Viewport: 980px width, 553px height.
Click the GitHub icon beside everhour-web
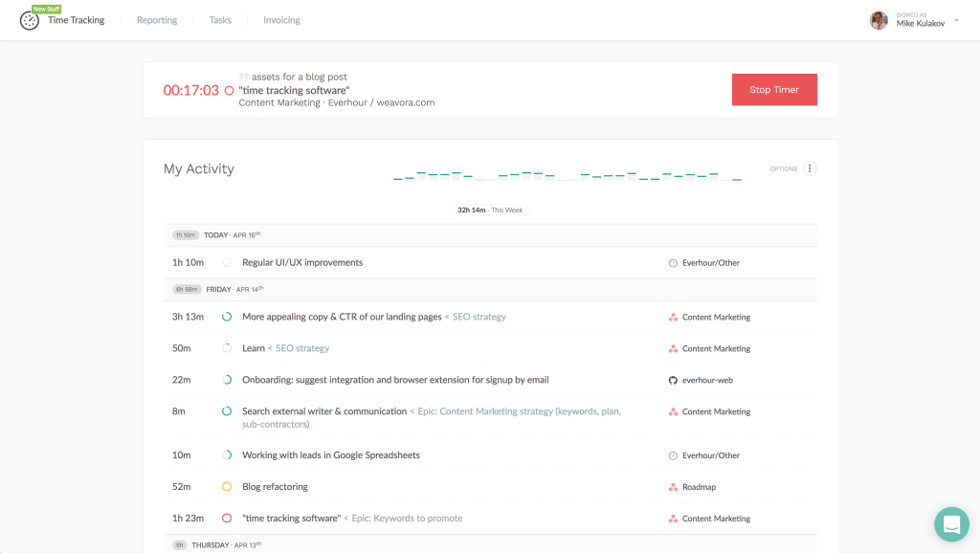672,380
